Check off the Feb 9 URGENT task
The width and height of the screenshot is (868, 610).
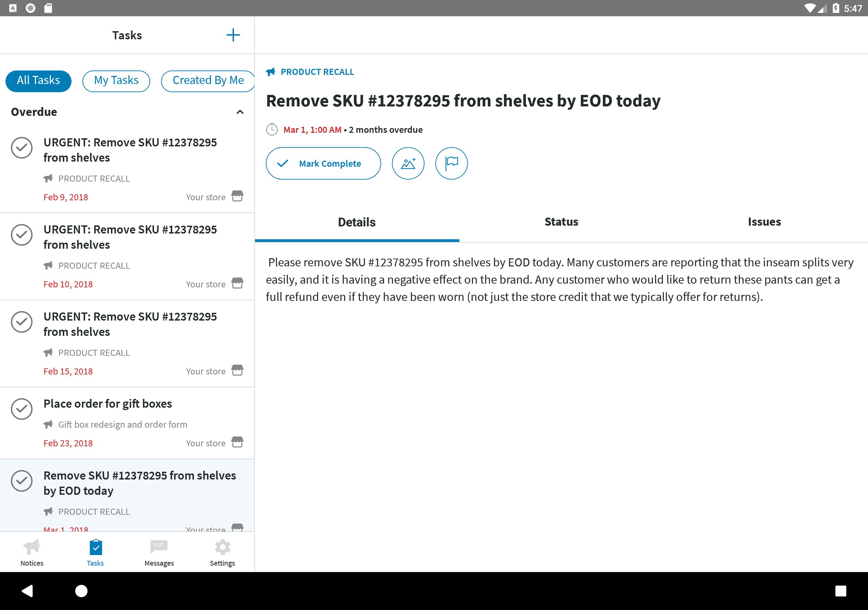pyautogui.click(x=22, y=148)
